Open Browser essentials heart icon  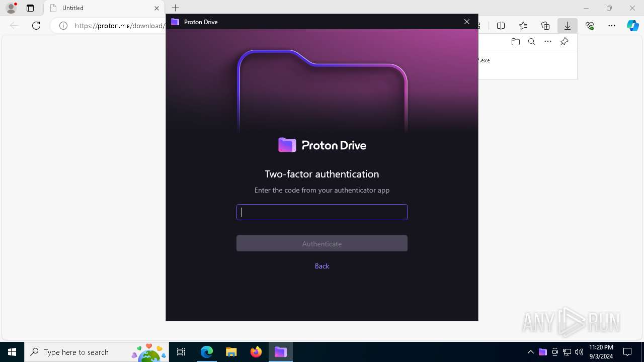(590, 26)
